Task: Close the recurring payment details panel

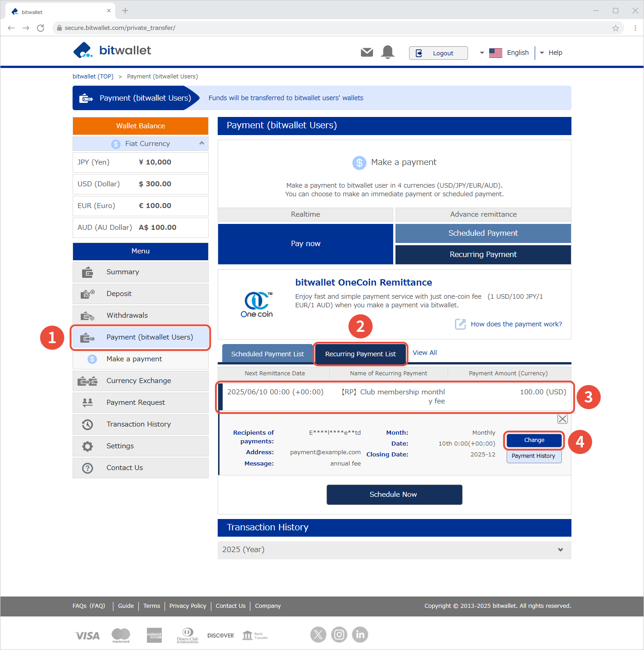Action: tap(562, 419)
